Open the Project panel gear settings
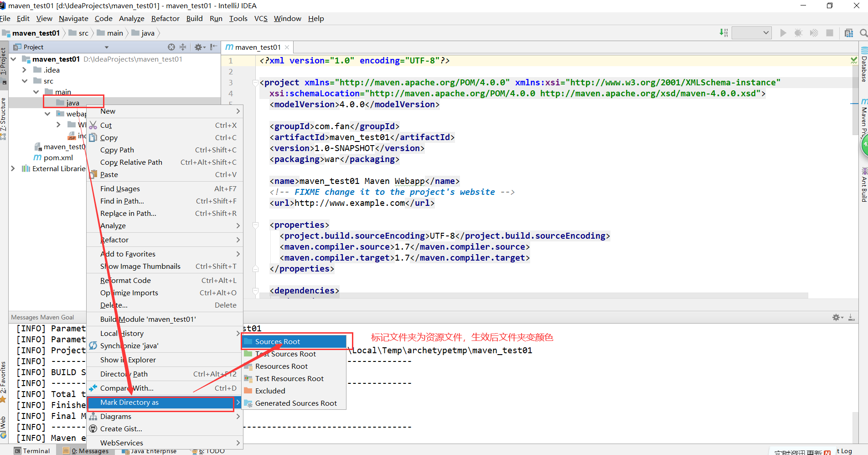Viewport: 868px width, 455px height. [200, 47]
